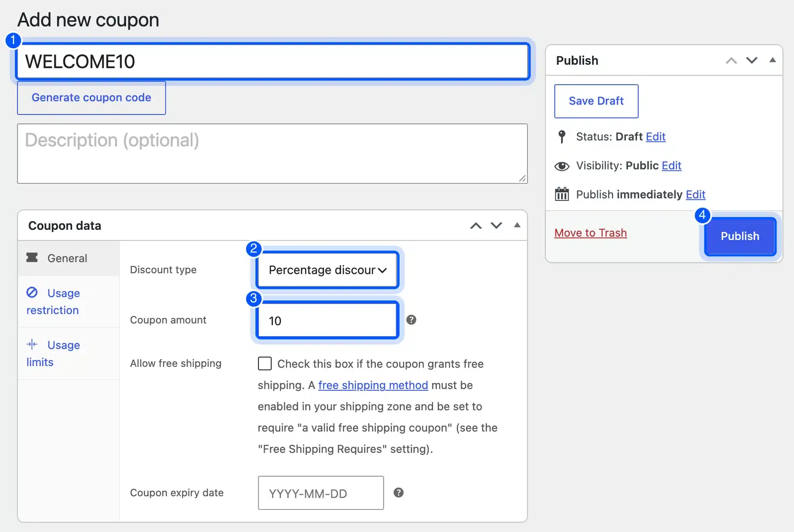Click the Coupon amount field

point(327,320)
